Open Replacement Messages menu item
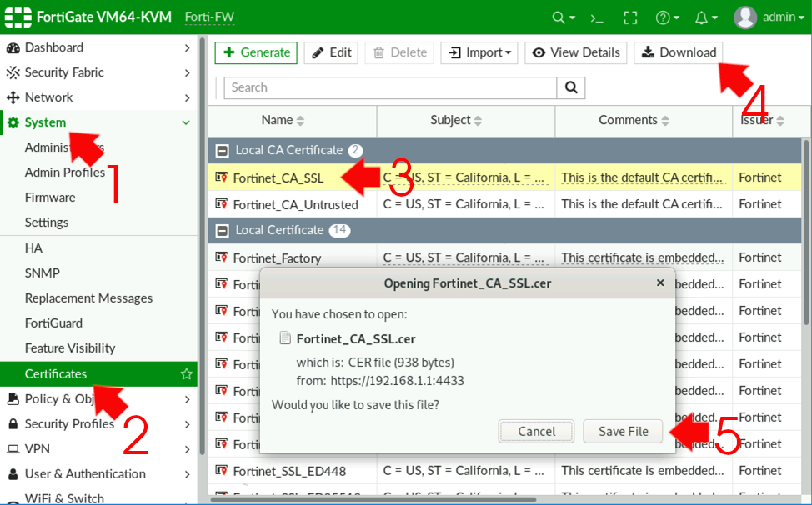The image size is (812, 505). 88,298
